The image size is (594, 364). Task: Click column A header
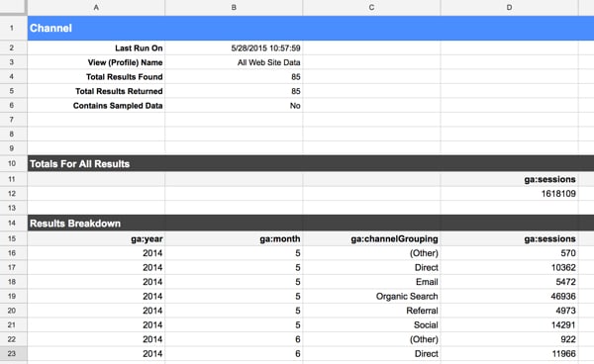tap(96, 8)
